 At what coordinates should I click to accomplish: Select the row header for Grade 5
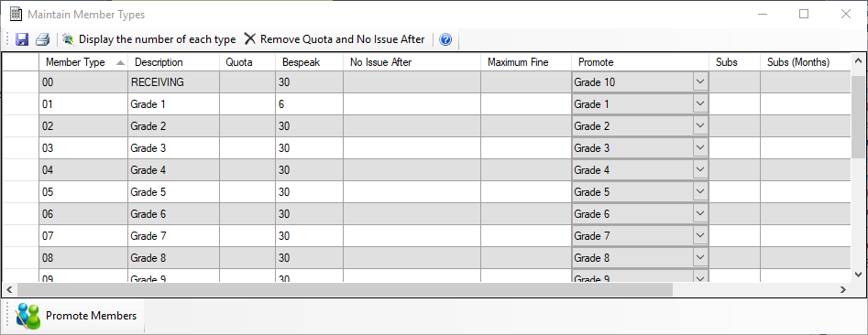coord(20,192)
